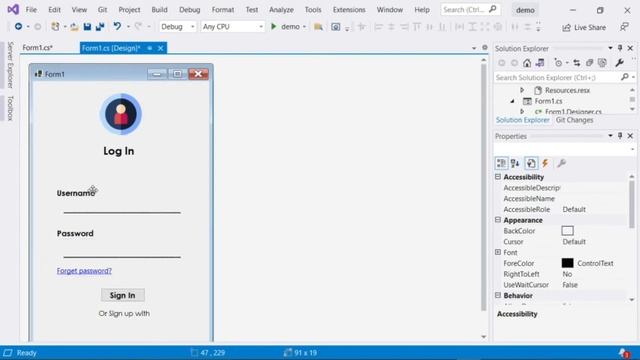640x360 pixels.
Task: Collapse the Form1.cs tree node
Action: click(512, 101)
